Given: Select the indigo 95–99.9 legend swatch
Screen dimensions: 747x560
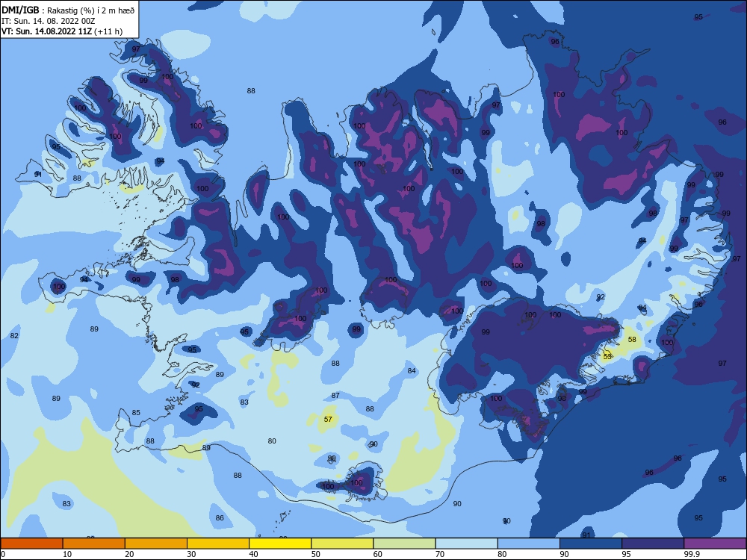Looking at the screenshot, I should coord(653,544).
